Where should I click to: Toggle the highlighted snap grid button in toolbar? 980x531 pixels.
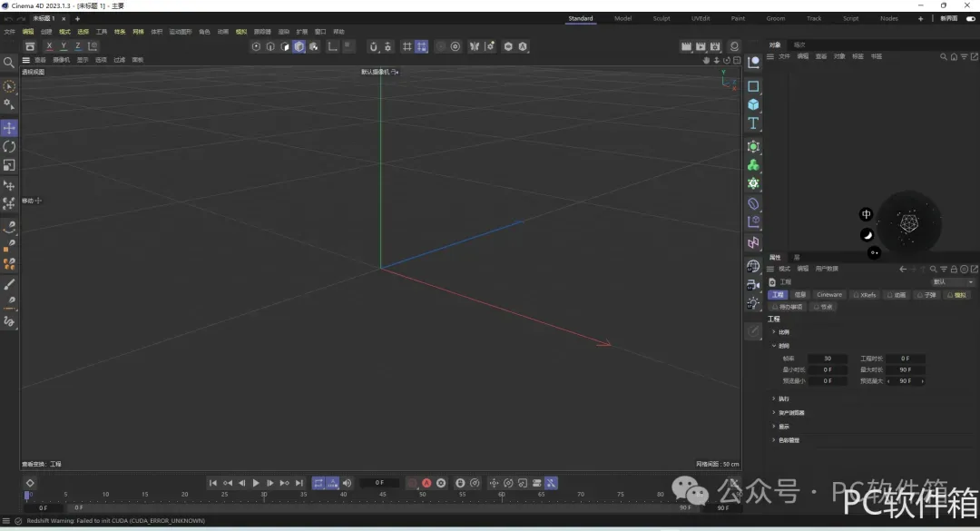[422, 46]
